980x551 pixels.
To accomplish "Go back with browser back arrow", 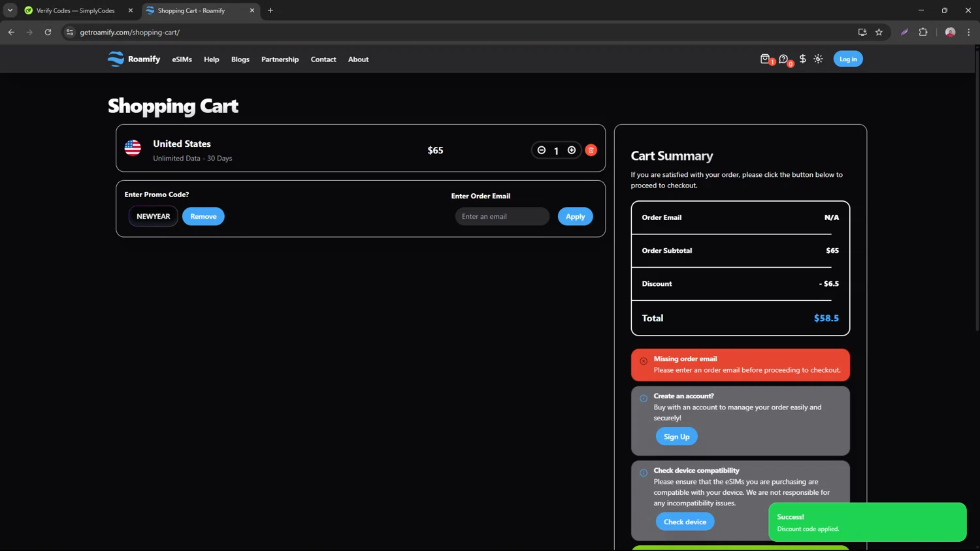I will tap(11, 32).
